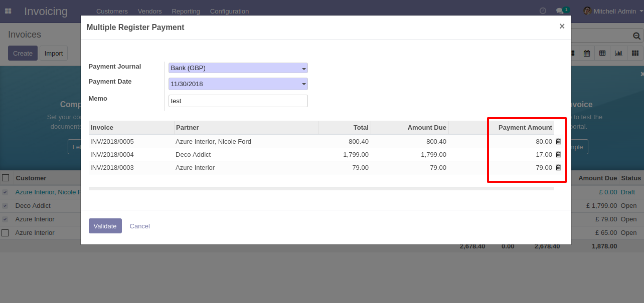The width and height of the screenshot is (644, 303).
Task: Sort Invoices list by Customer header
Action: [31, 178]
